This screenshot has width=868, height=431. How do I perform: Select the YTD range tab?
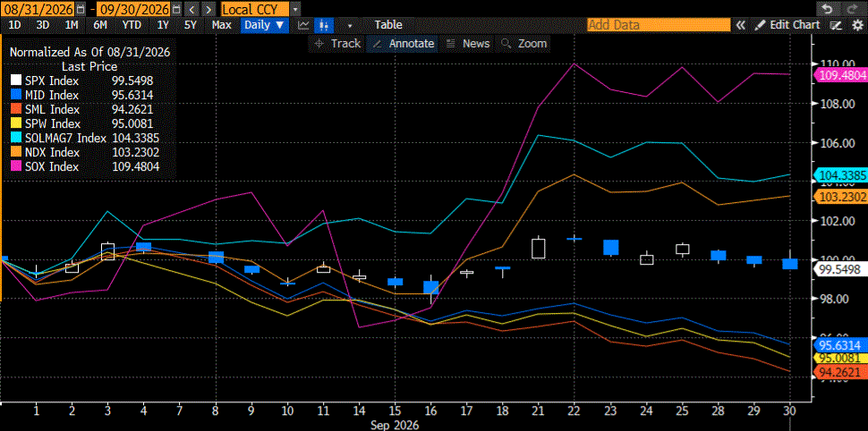click(x=132, y=25)
